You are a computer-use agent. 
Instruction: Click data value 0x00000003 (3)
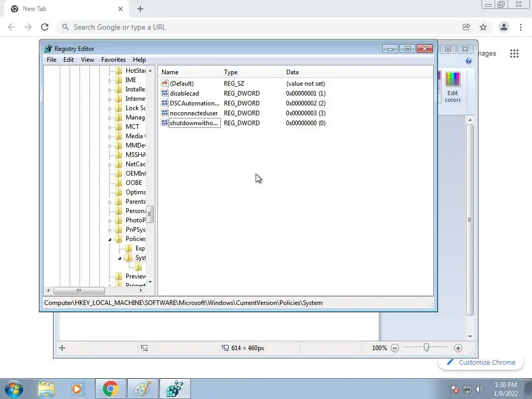(x=305, y=113)
